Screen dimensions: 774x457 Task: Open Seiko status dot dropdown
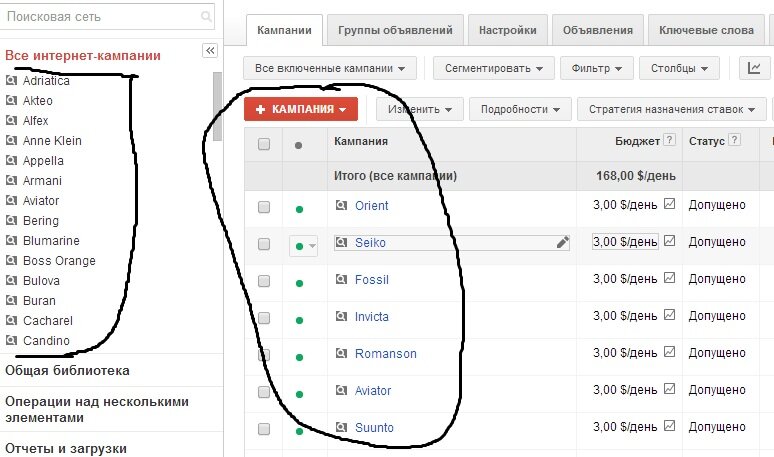click(303, 244)
